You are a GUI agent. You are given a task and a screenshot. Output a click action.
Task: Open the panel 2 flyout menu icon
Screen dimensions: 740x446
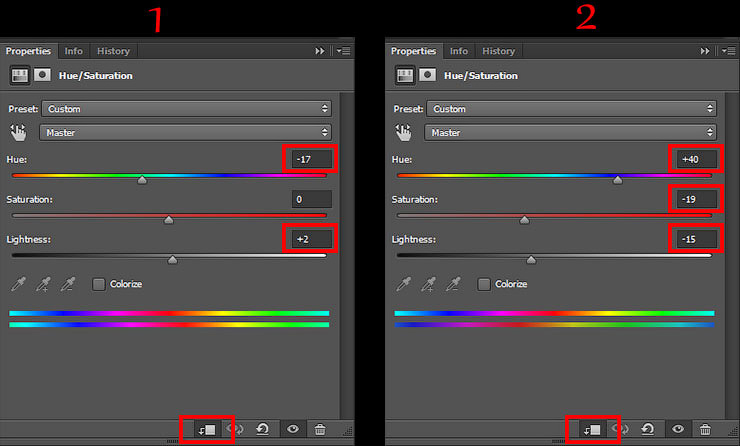[x=729, y=51]
